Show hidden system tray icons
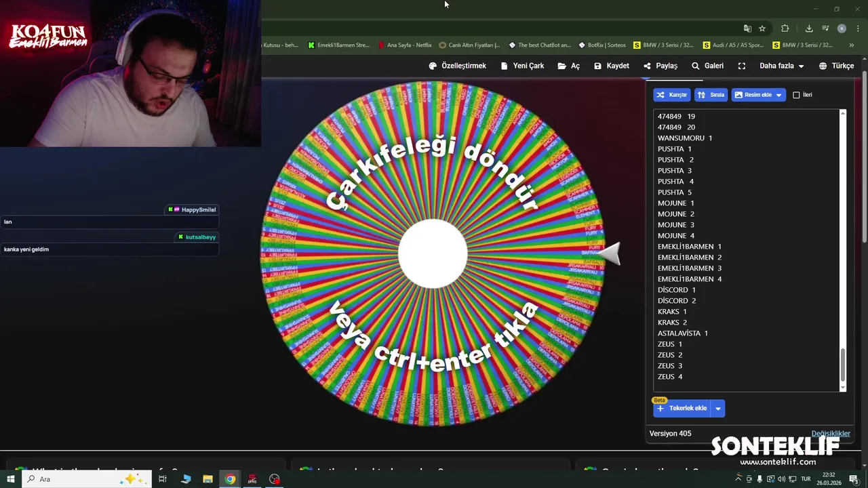The width and height of the screenshot is (868, 488). [x=738, y=479]
